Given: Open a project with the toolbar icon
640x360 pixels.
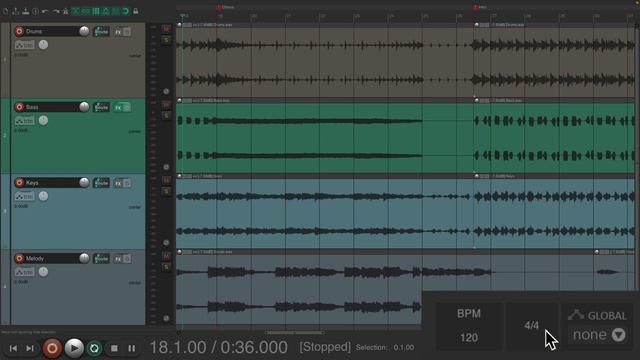Looking at the screenshot, I should coord(16,11).
